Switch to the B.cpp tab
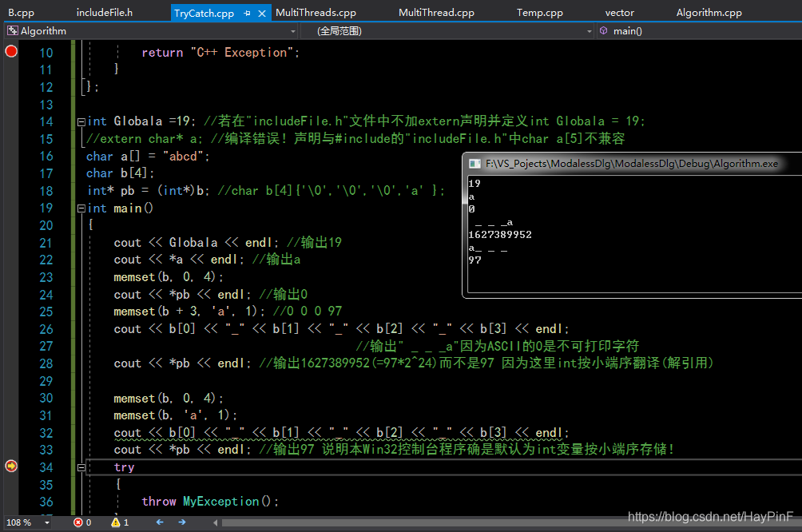 pos(21,12)
